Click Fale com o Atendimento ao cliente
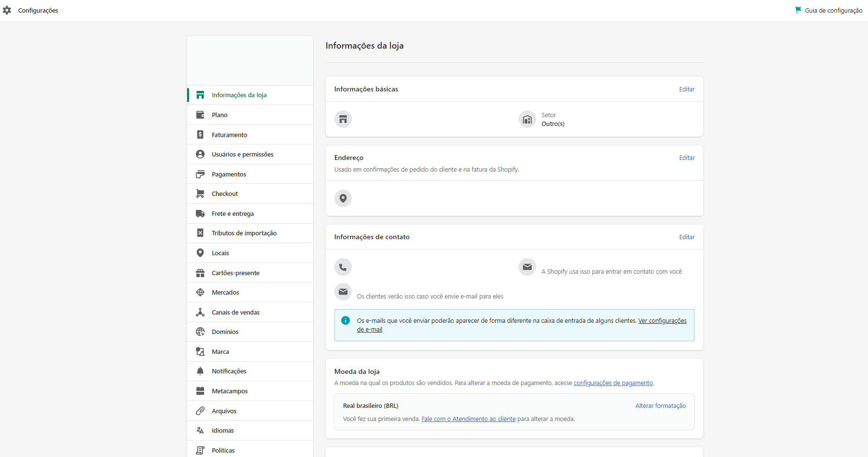The height and width of the screenshot is (457, 868). coord(468,418)
